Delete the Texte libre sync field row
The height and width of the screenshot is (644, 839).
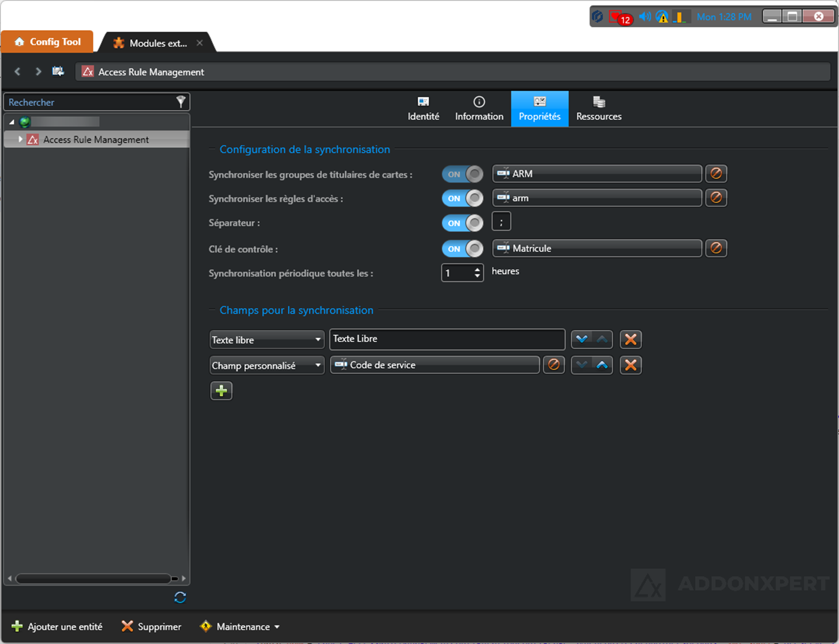(631, 339)
